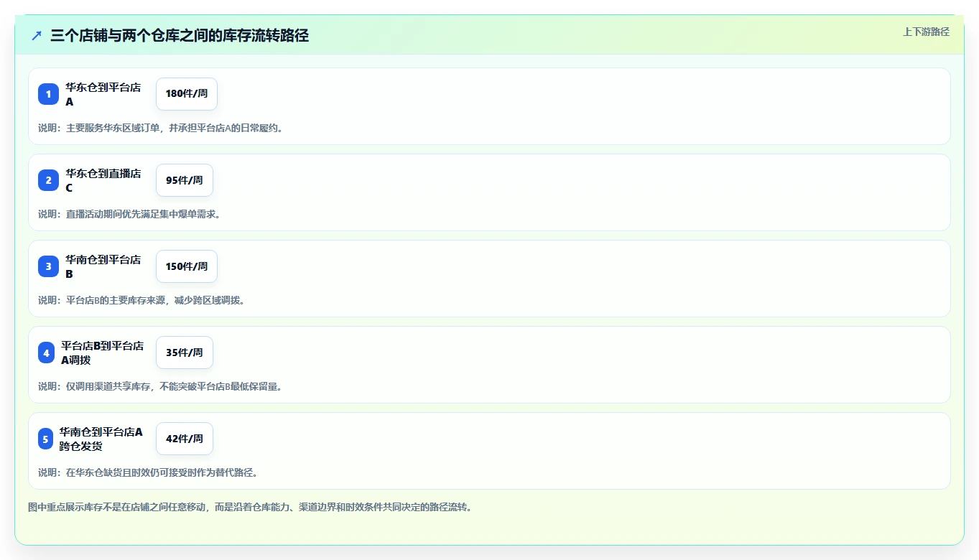Image resolution: width=979 pixels, height=560 pixels.
Task: Click the 35件/周 quantity chip
Action: (185, 353)
